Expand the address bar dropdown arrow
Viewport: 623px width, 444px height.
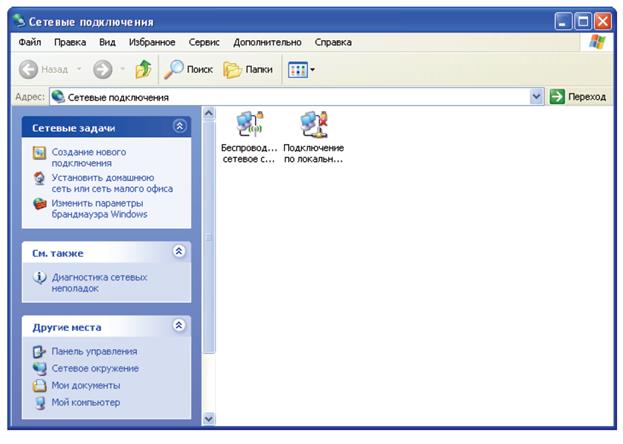(537, 97)
